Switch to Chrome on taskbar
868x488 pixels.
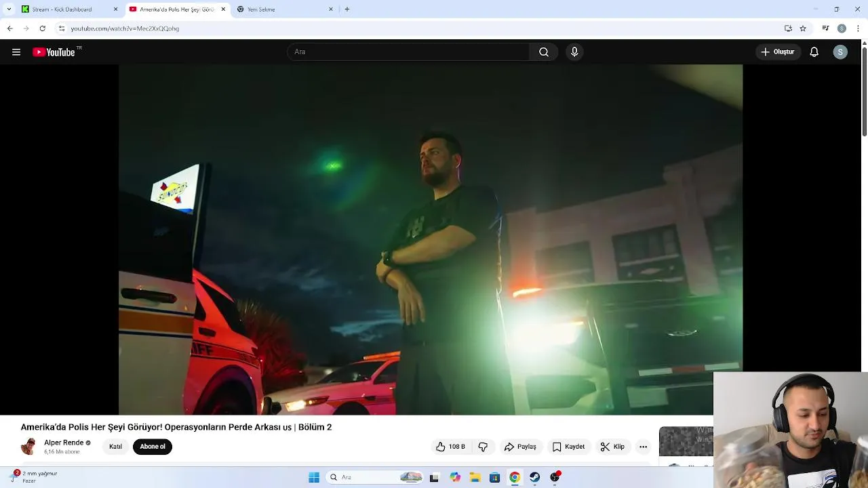tap(515, 477)
